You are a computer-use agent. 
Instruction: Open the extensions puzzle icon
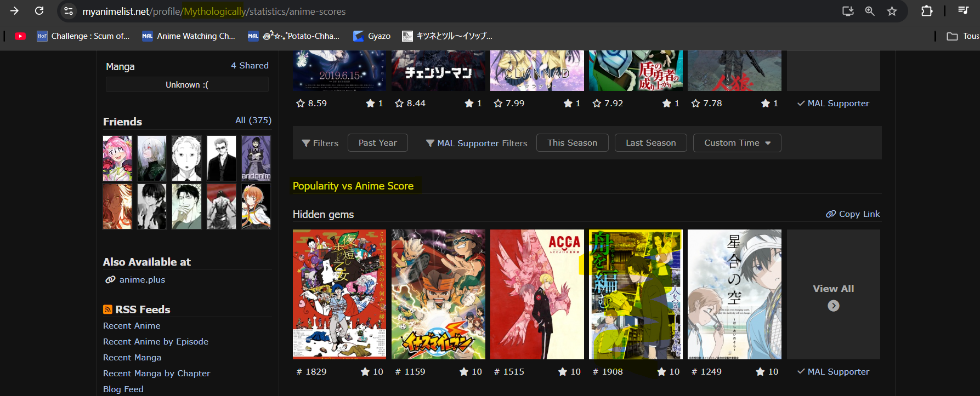point(927,11)
